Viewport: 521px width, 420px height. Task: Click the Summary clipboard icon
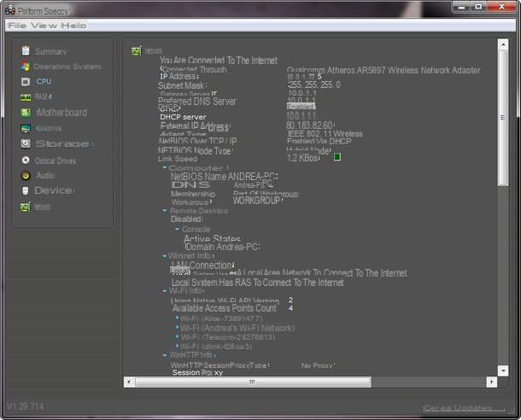pos(26,50)
